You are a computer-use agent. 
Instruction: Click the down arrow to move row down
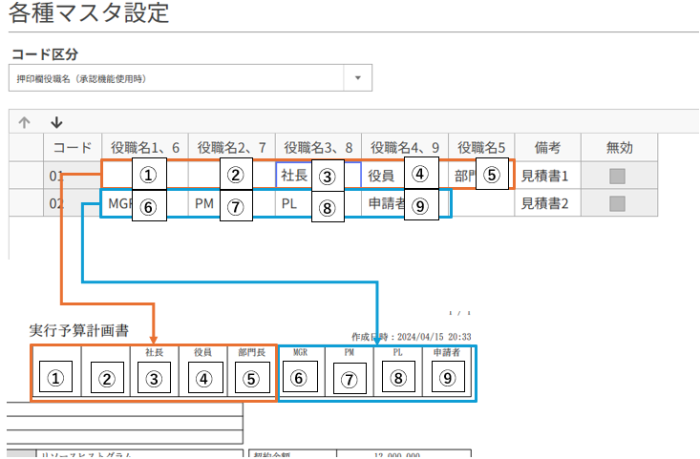click(57, 122)
